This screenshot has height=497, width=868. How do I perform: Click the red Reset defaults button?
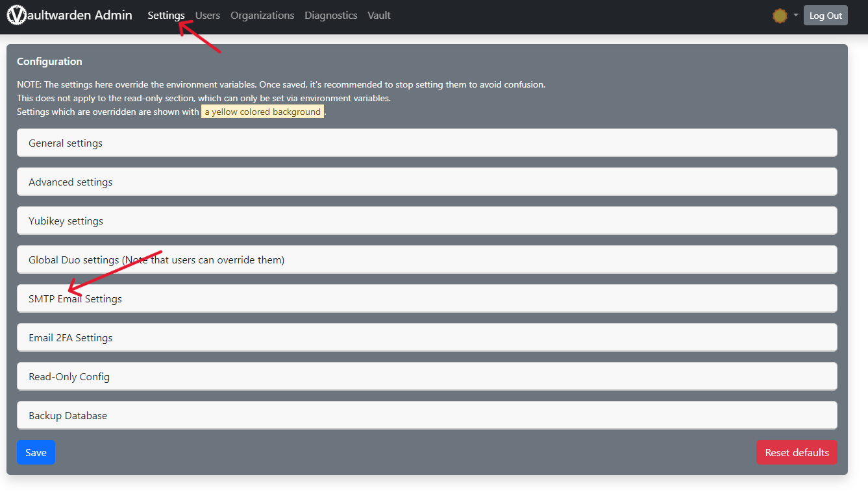point(797,452)
